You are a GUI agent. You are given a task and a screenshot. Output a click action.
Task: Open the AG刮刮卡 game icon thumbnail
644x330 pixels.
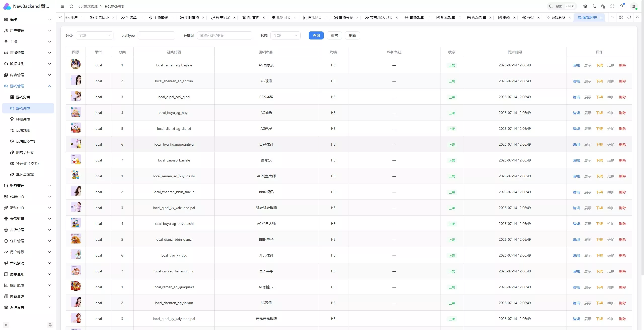point(76,286)
